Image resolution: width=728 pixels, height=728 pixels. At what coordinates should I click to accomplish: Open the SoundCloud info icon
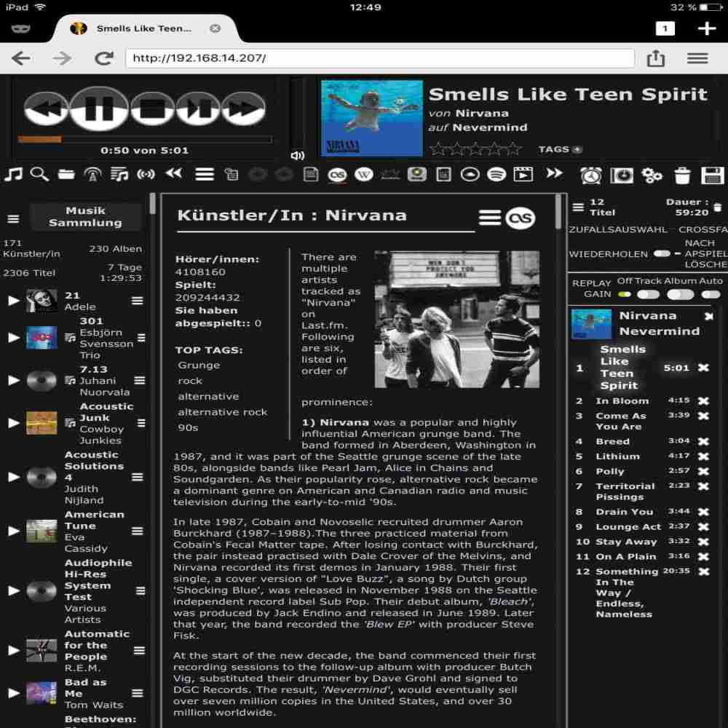coord(470,175)
